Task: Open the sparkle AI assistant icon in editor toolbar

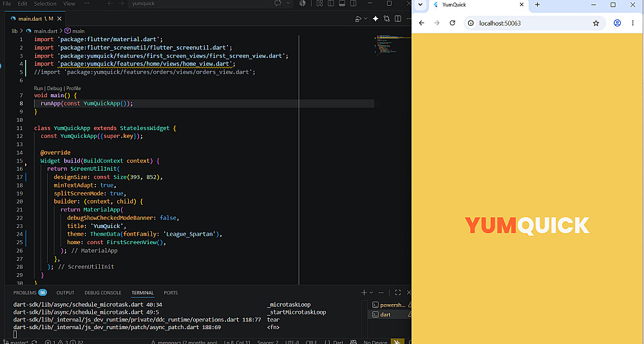Action: [375, 19]
